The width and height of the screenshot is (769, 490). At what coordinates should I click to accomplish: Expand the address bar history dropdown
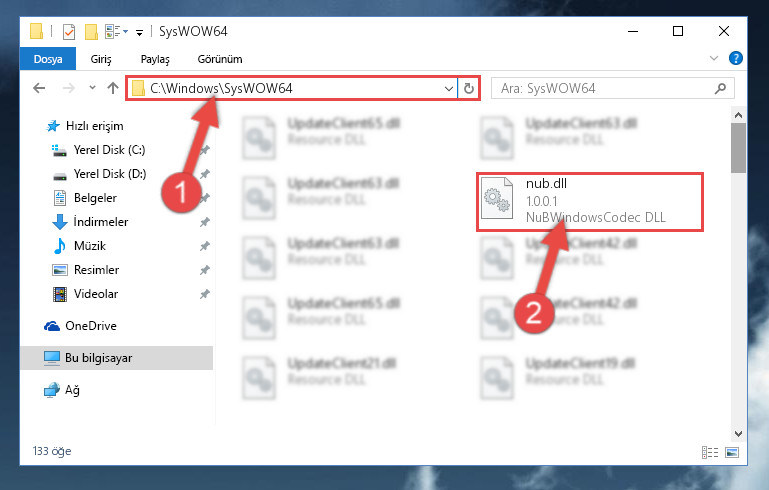coord(448,89)
